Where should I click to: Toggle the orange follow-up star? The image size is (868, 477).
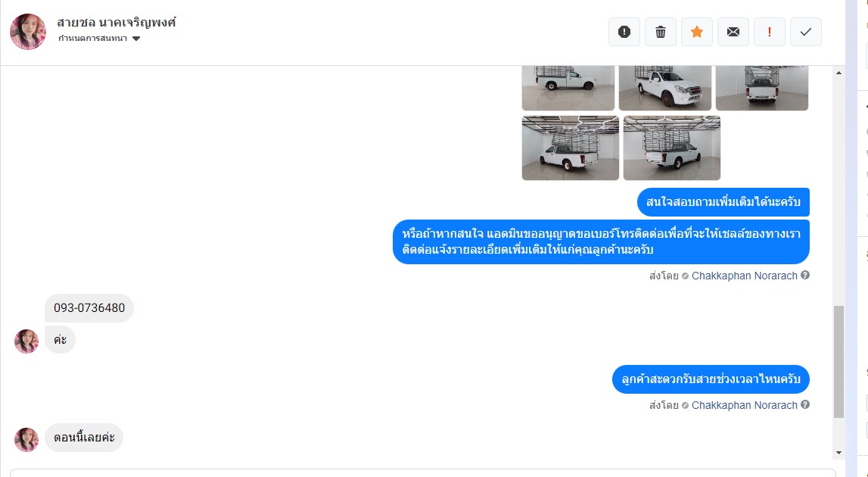697,32
